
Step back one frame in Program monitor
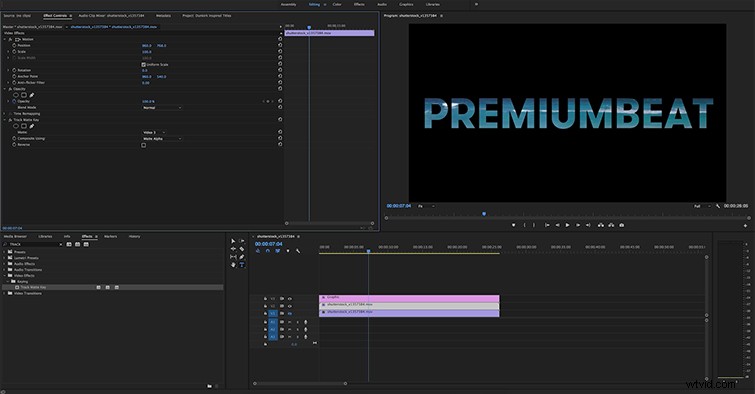(x=557, y=225)
